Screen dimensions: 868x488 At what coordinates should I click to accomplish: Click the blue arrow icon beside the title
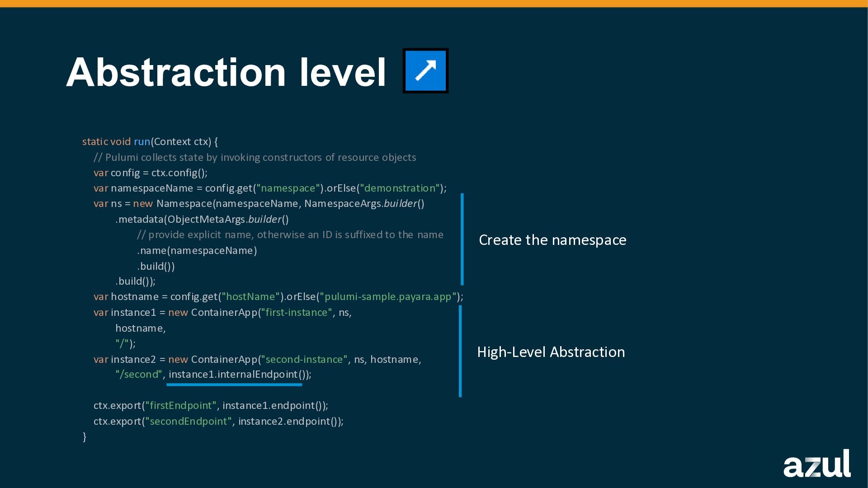click(425, 71)
